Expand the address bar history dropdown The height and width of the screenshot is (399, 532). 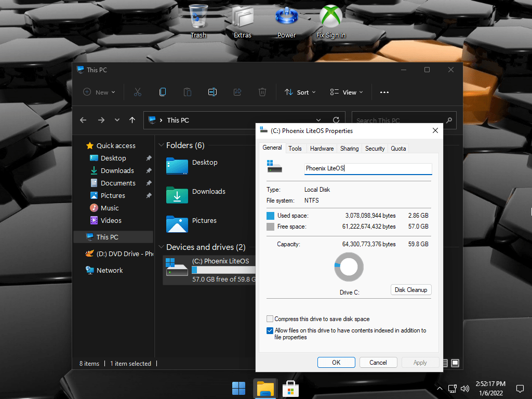coord(318,120)
